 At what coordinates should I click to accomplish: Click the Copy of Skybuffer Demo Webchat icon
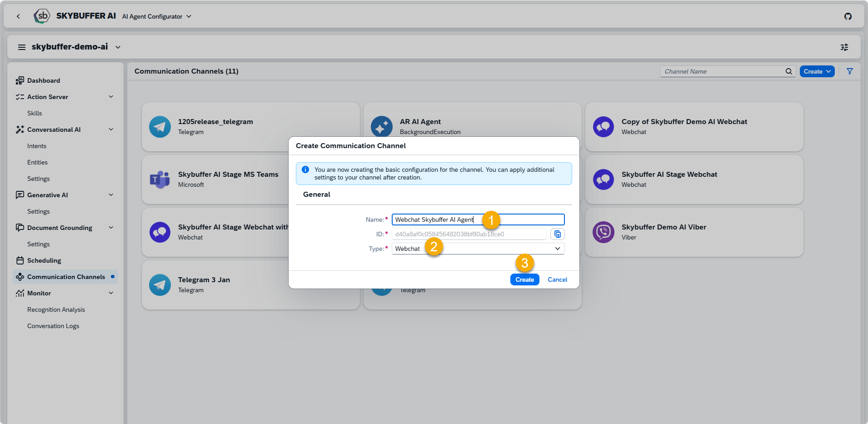coord(604,127)
